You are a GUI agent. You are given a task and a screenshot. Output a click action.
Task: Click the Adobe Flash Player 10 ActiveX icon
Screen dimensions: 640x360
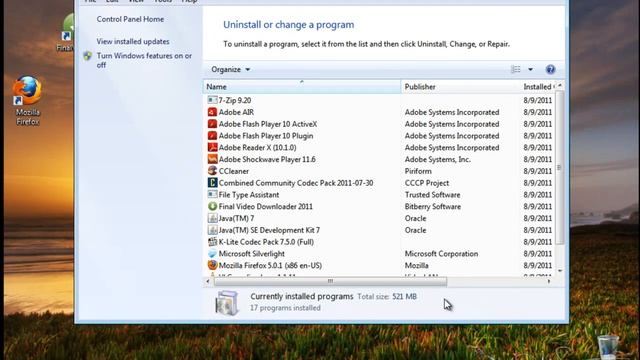pyautogui.click(x=212, y=124)
